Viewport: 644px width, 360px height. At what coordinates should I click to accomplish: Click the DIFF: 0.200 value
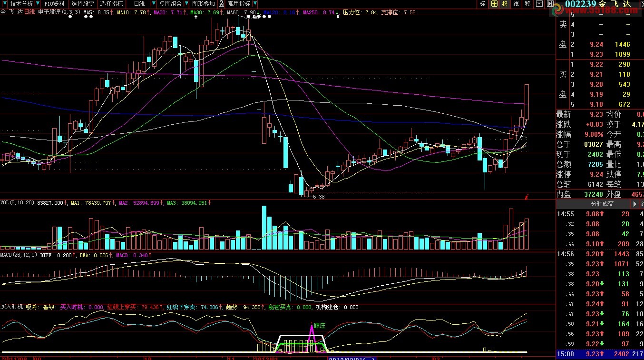(57, 255)
